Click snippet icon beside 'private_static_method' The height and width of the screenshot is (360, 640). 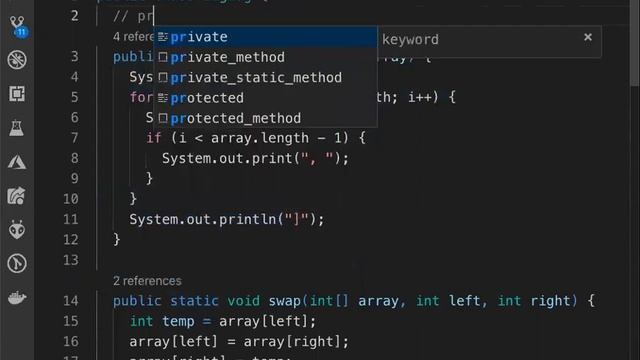tap(163, 78)
